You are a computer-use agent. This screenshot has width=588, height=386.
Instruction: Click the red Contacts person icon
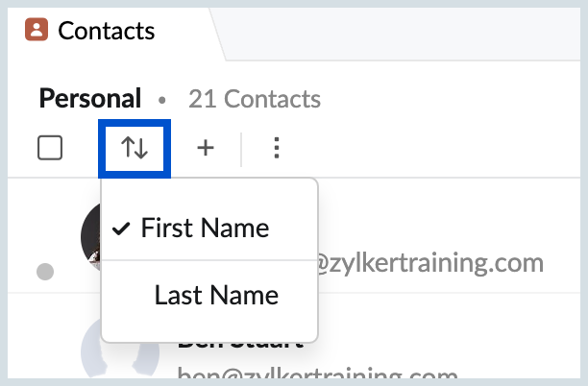click(37, 30)
